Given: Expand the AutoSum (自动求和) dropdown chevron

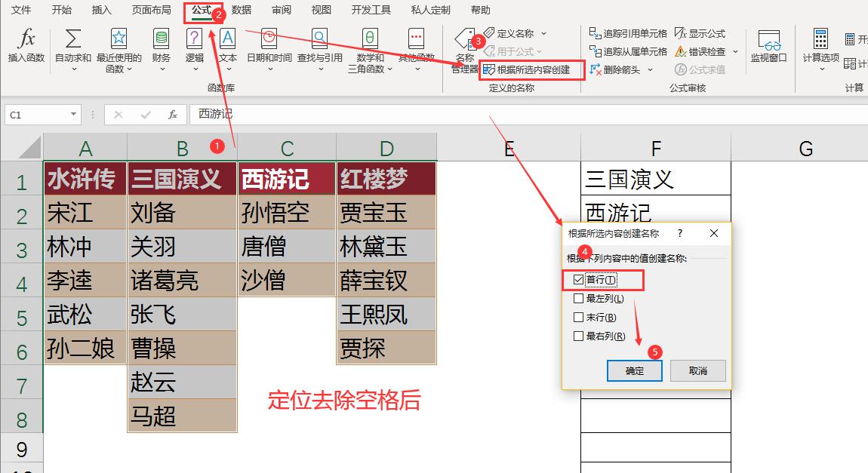Looking at the screenshot, I should (x=74, y=69).
